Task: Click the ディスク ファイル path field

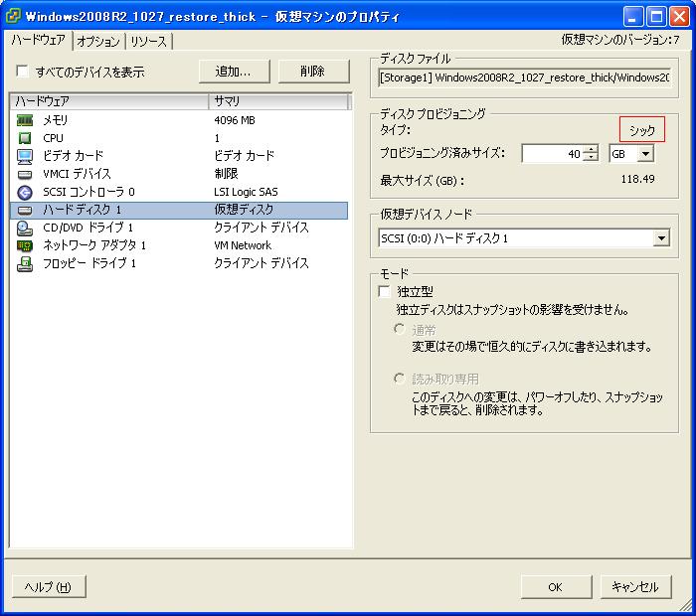Action: 524,77
